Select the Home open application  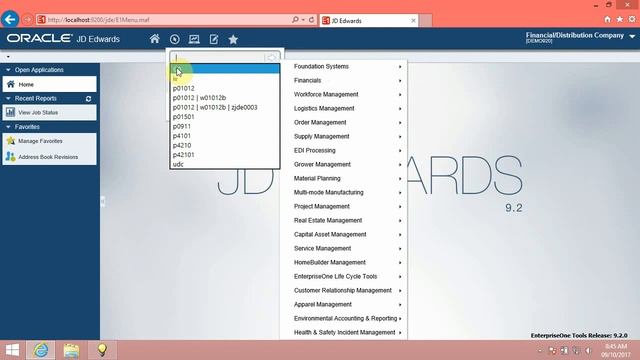tap(49, 84)
